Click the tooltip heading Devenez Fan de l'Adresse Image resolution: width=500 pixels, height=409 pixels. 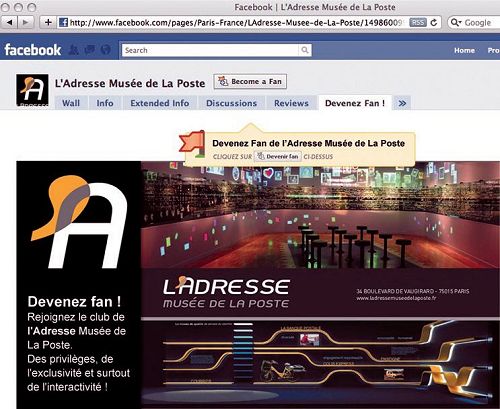[x=309, y=143]
